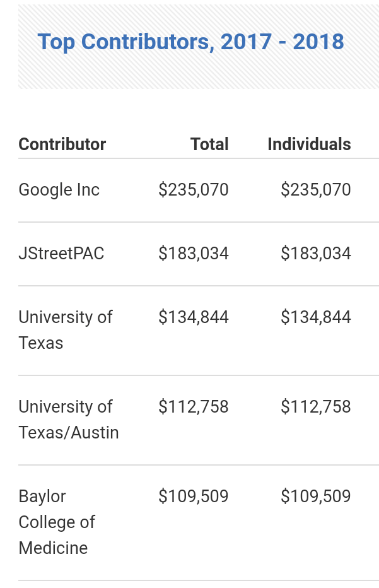
Task: Click Google Inc's Individuals amount
Action: (x=315, y=190)
